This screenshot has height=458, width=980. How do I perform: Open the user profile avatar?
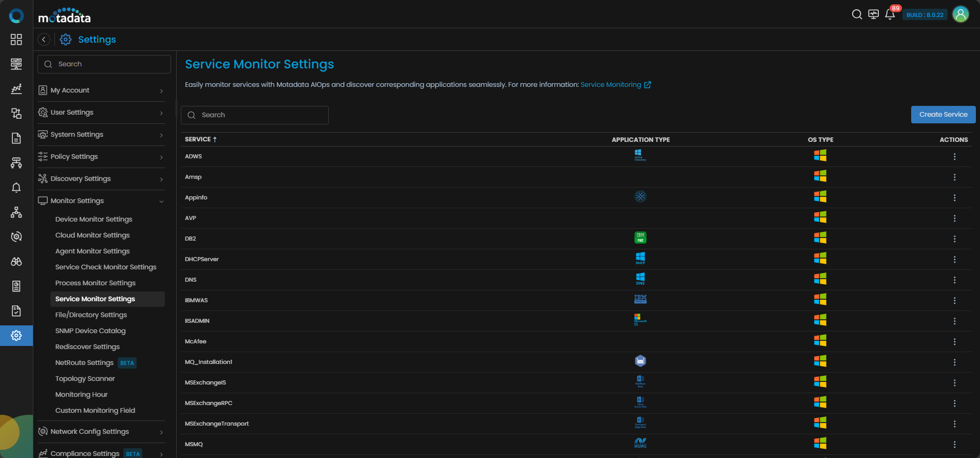coord(960,14)
